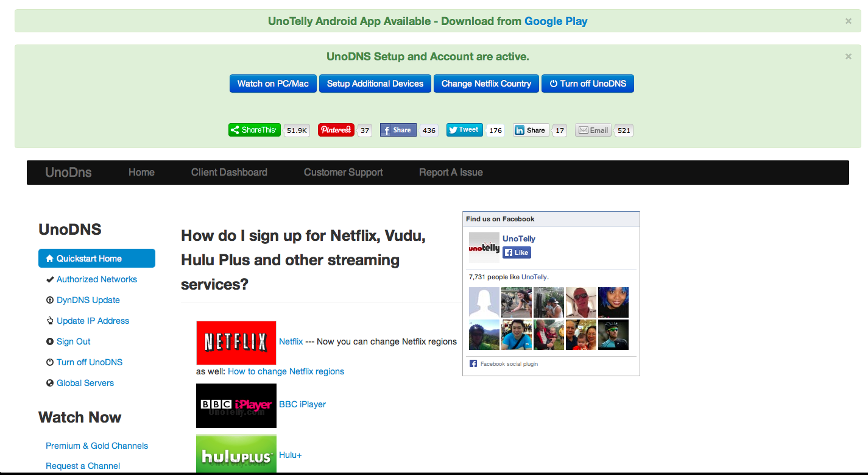Click the UnoDns brand in navbar
868x475 pixels.
pos(68,173)
